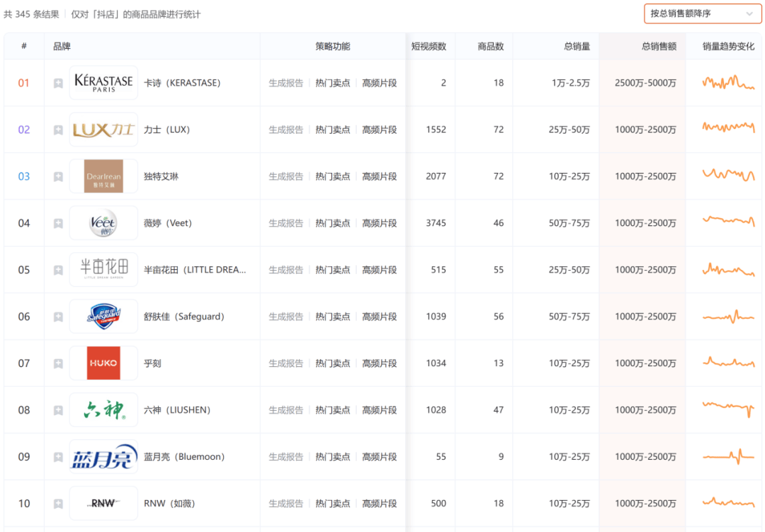
Task: View 高频片段 for 卡诗 (KERASTASE)
Action: tap(379, 83)
